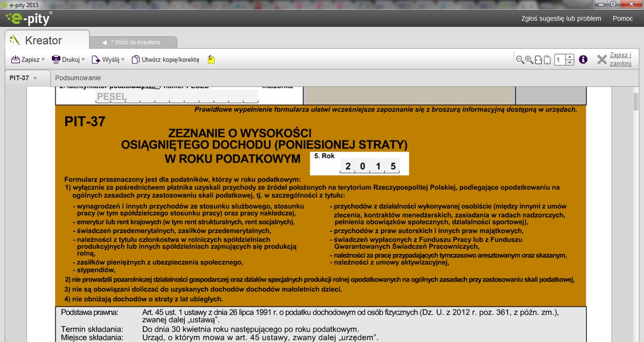The width and height of the screenshot is (644, 342).
Task: Select the fit page width icon
Action: tap(538, 59)
